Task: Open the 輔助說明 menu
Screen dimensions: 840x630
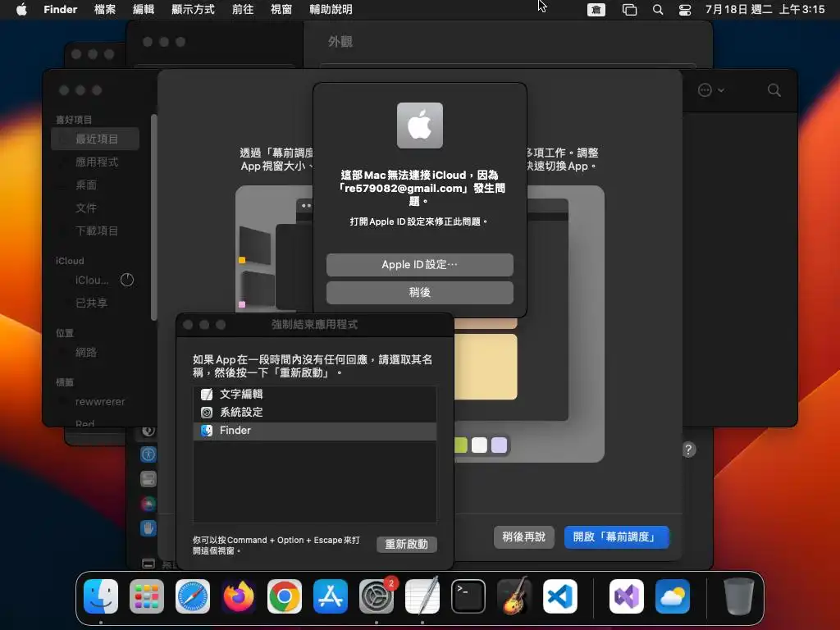Action: pyautogui.click(x=331, y=10)
